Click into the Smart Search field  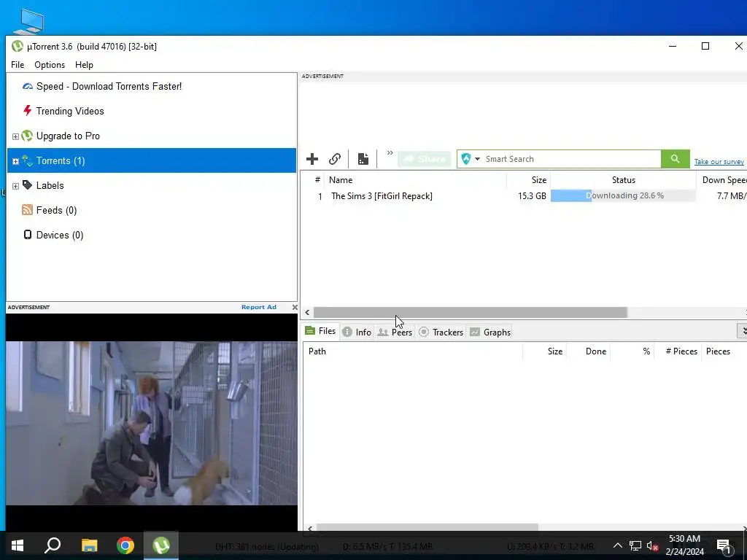coord(572,159)
